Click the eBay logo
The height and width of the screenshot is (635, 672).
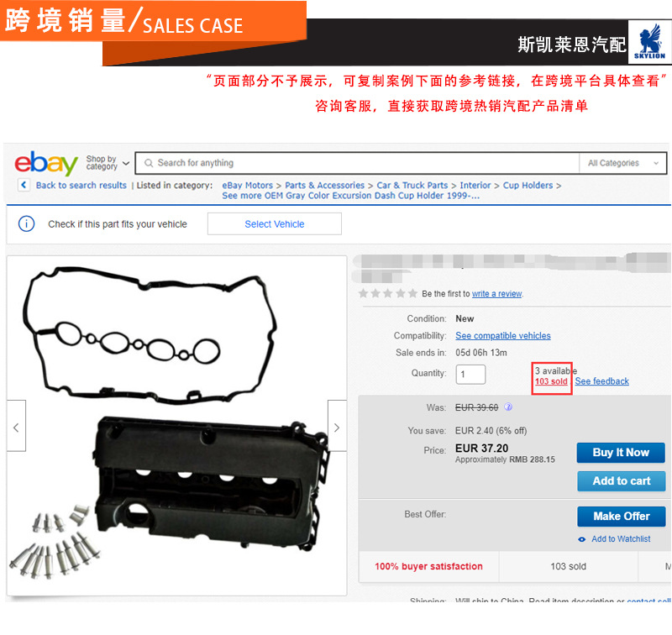46,163
